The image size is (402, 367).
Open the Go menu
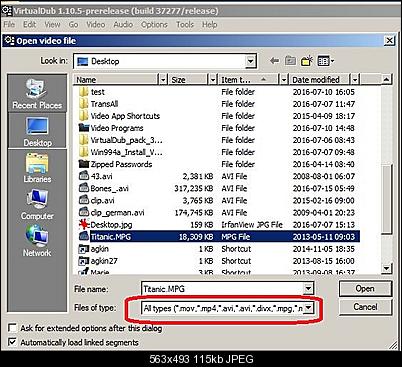(x=73, y=25)
